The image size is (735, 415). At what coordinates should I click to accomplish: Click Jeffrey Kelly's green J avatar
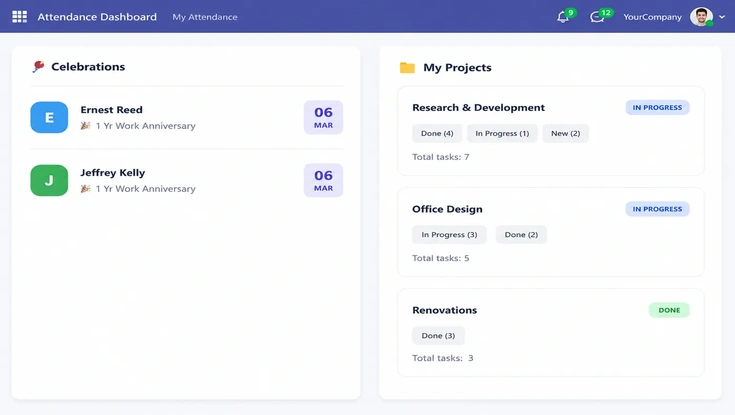tap(49, 180)
